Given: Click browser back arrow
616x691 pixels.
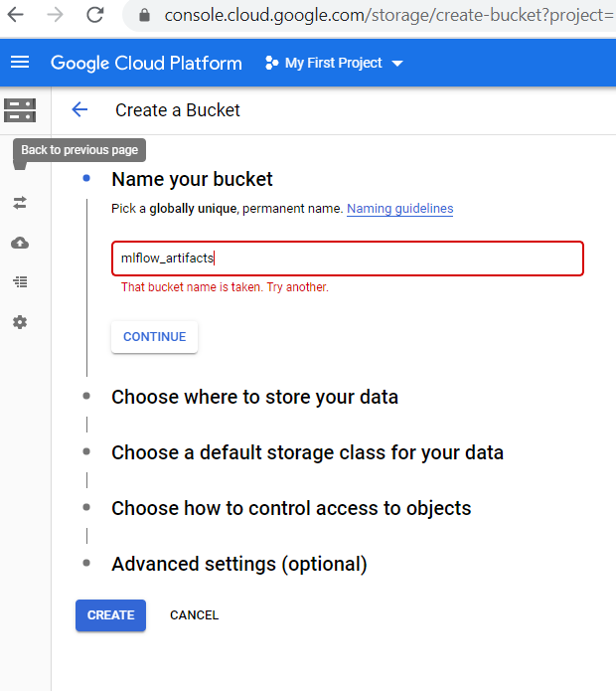Looking at the screenshot, I should [16, 15].
